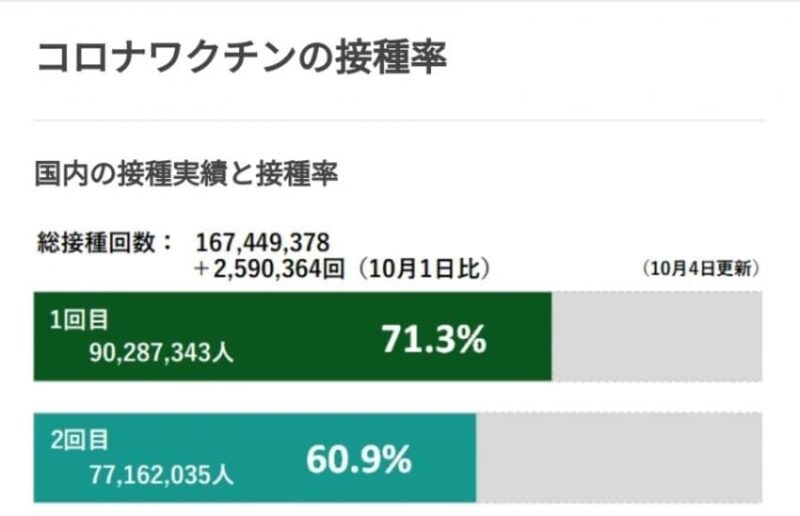Click the horizontal divider below the title

400,121
